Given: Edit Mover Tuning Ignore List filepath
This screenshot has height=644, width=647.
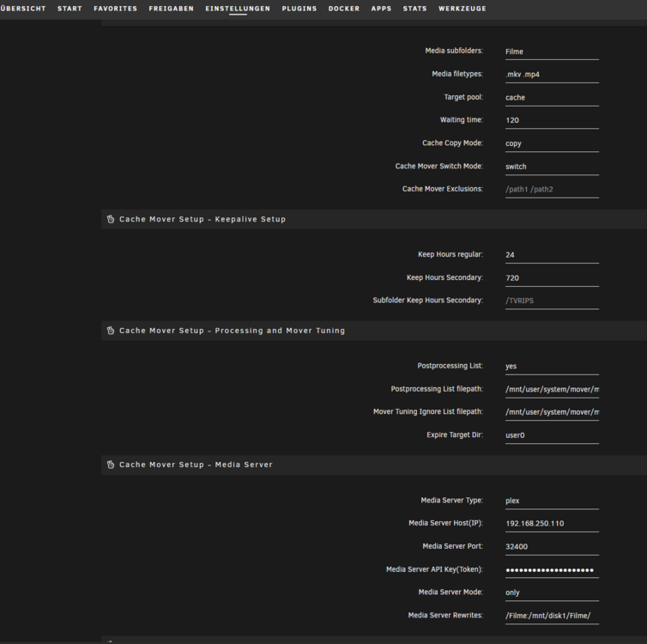Looking at the screenshot, I should (x=552, y=412).
